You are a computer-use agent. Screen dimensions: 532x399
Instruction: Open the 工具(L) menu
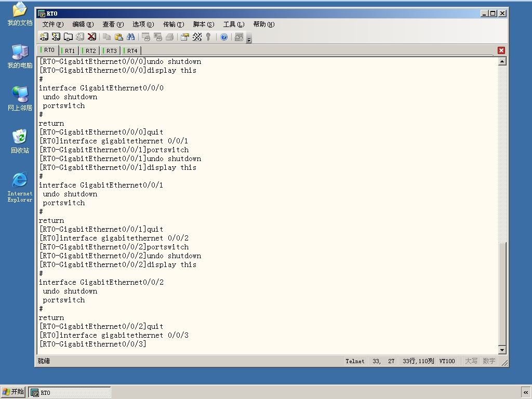[x=234, y=24]
